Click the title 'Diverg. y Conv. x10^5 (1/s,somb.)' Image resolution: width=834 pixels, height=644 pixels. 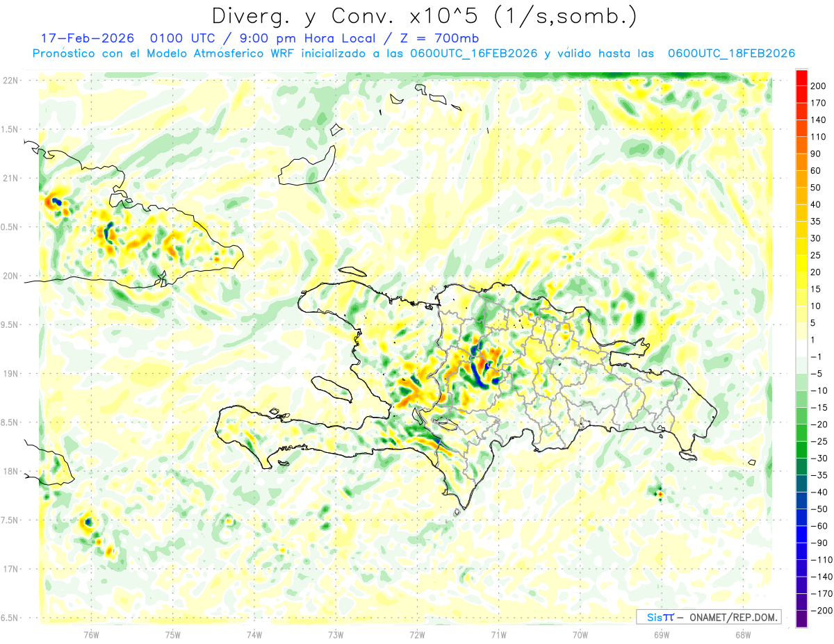pos(424,16)
